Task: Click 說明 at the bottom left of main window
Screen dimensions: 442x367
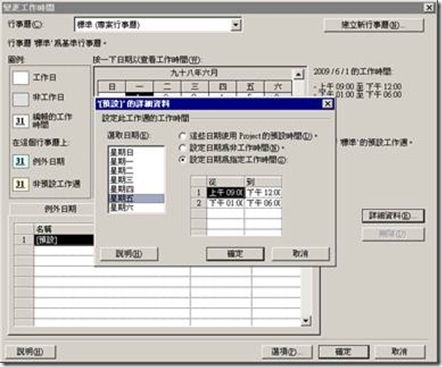Action: (31, 351)
